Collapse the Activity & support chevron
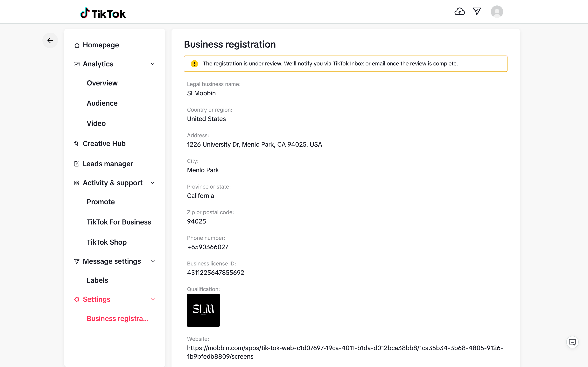This screenshot has width=588, height=367. (153, 183)
